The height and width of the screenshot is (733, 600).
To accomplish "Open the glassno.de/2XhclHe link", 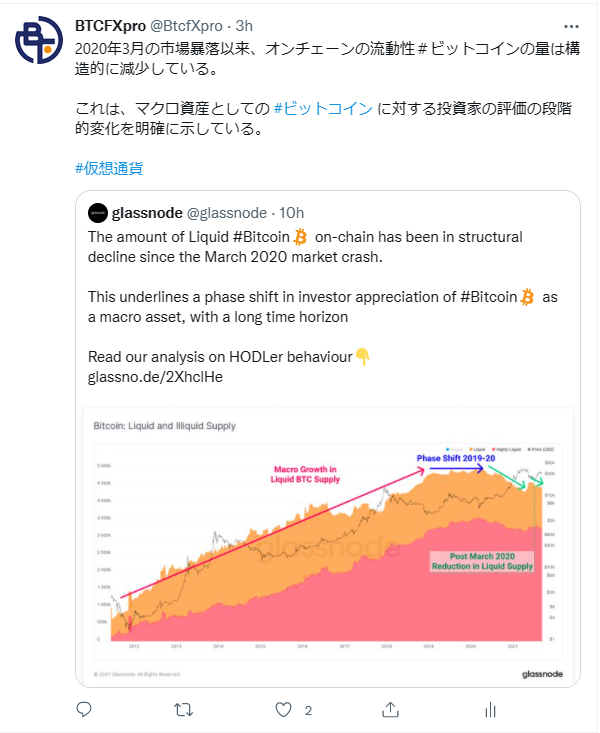I will click(x=155, y=377).
